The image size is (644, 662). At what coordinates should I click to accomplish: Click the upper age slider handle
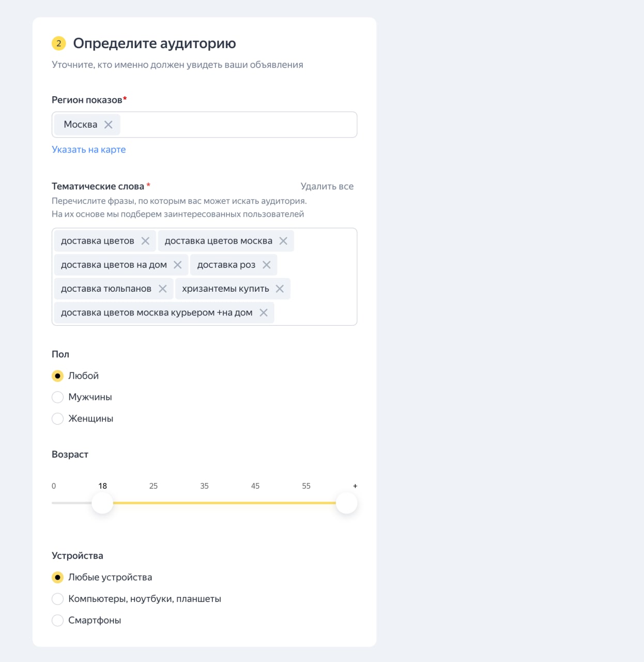[x=346, y=503]
